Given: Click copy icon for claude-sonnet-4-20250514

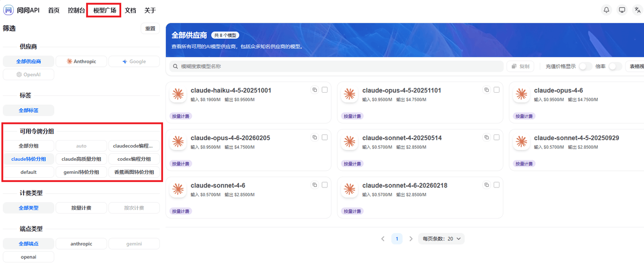Looking at the screenshot, I should coord(487,138).
